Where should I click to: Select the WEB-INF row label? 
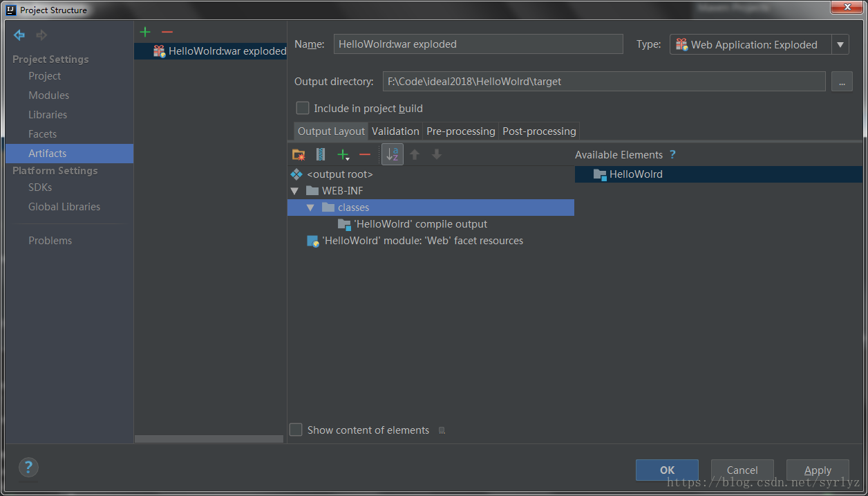click(342, 191)
